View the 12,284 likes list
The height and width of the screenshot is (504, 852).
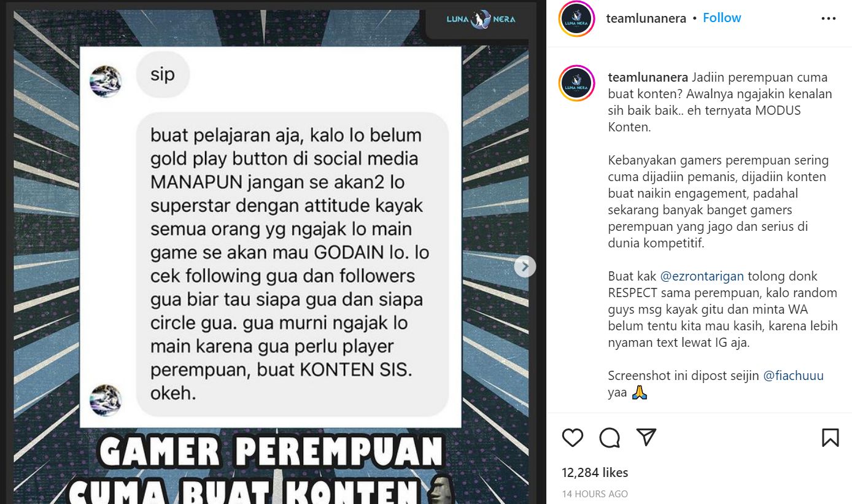pos(595,473)
